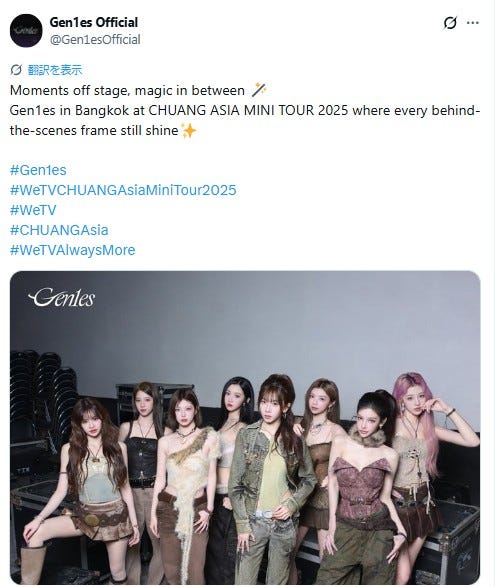Open the @Gen1esOfficial handle link

[x=95, y=40]
